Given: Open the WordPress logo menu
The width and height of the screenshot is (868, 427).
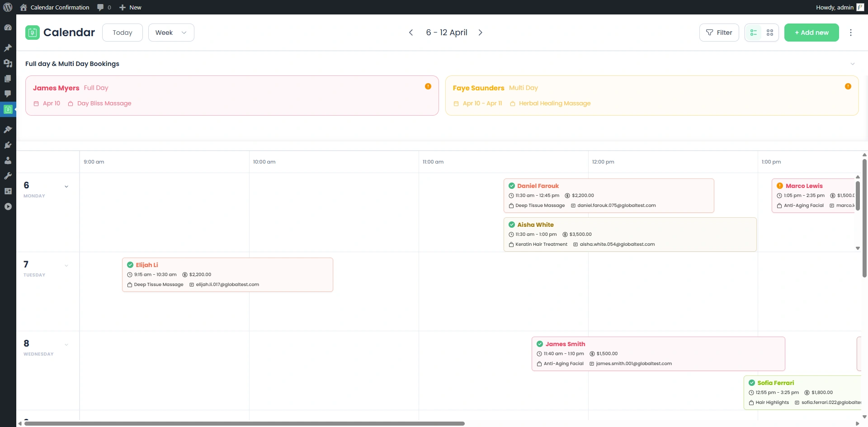Looking at the screenshot, I should pyautogui.click(x=8, y=7).
